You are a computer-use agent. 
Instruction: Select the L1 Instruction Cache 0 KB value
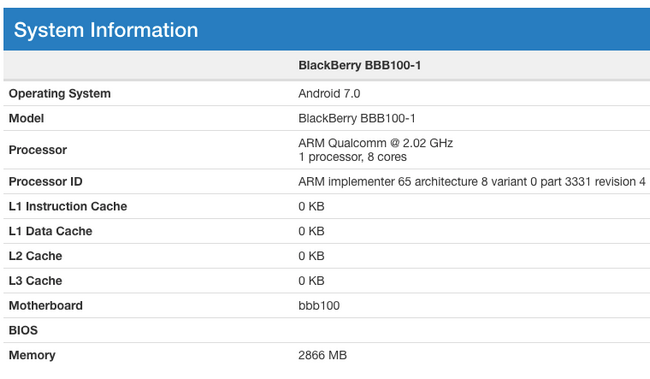point(311,207)
